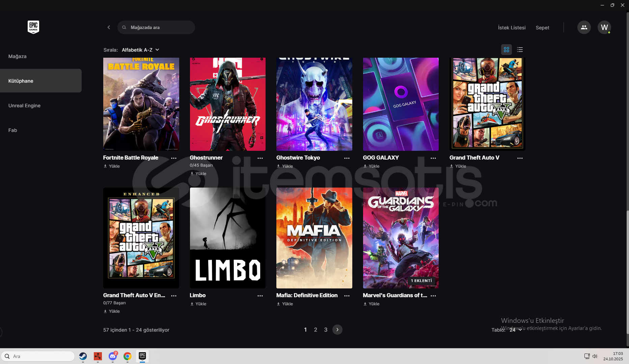Open İstek Listesi wishlist
Image resolution: width=629 pixels, height=364 pixels.
coord(512,28)
